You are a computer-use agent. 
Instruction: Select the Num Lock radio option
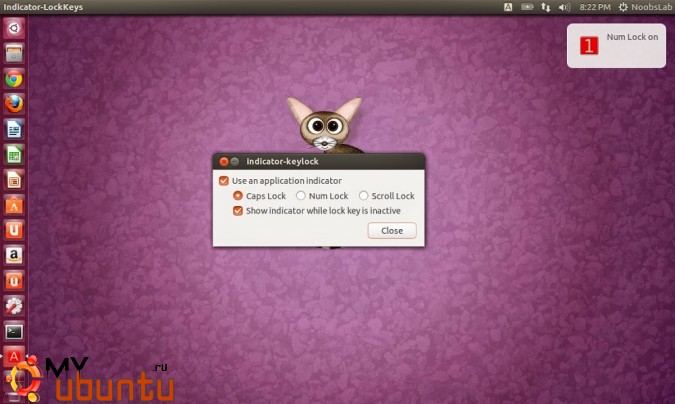[301, 196]
